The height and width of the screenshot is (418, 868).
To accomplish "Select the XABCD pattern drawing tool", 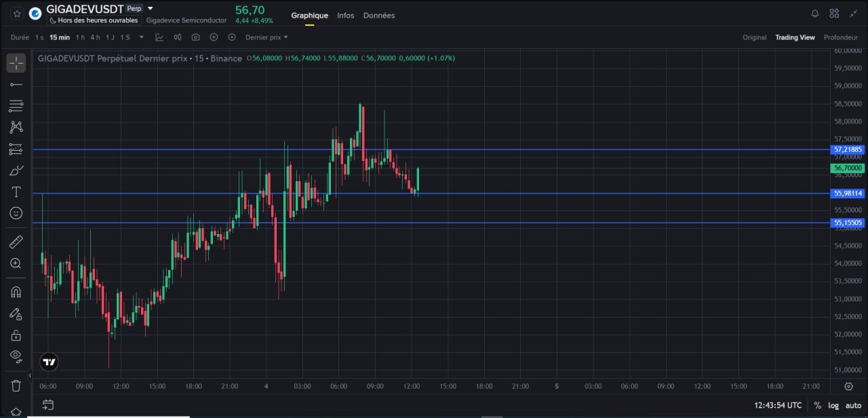I will [16, 127].
